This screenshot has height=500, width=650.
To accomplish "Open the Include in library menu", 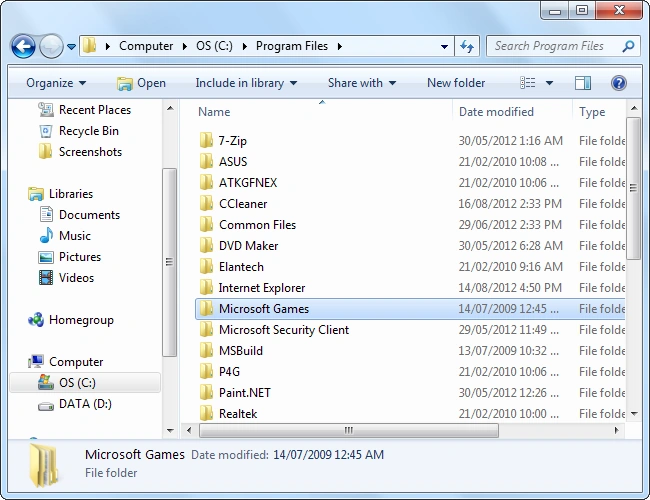I will pos(246,83).
